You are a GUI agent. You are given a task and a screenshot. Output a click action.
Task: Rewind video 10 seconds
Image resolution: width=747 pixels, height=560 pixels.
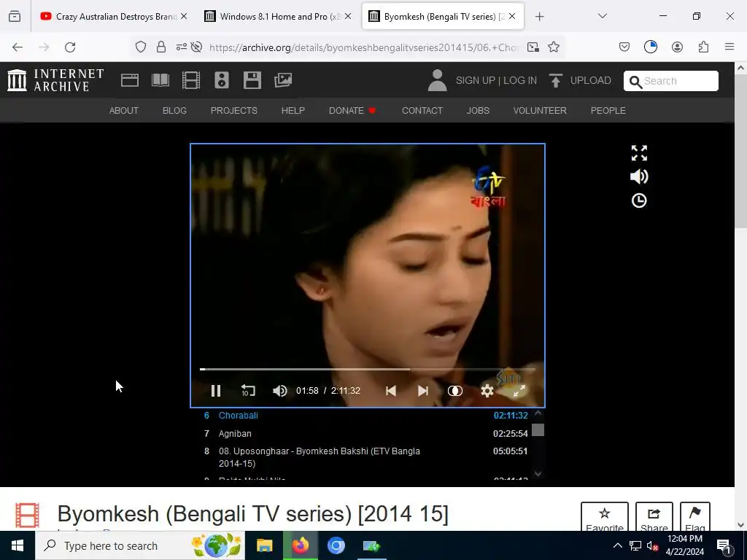coord(248,391)
